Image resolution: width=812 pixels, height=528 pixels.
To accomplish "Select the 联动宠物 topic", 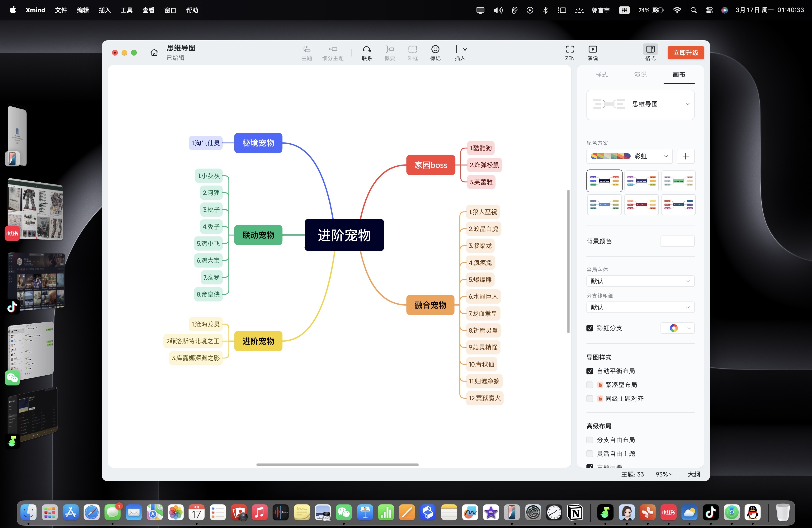I will click(258, 235).
